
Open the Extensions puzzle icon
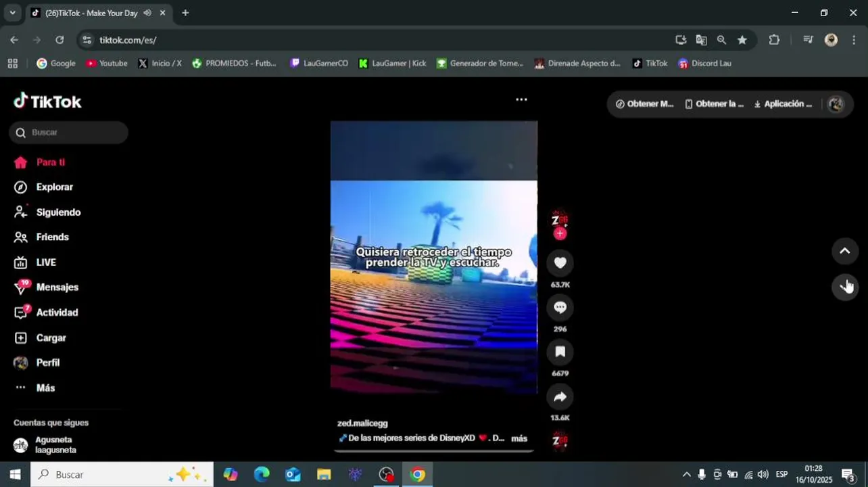774,40
